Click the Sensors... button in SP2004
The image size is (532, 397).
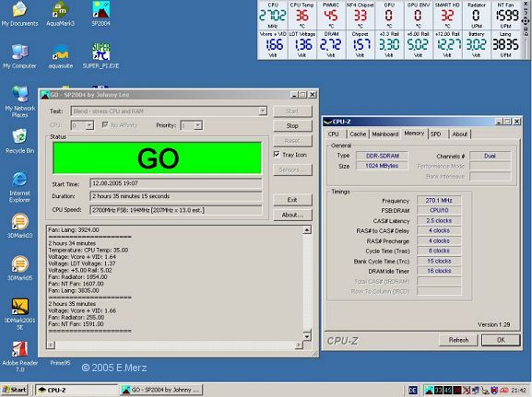pyautogui.click(x=292, y=169)
